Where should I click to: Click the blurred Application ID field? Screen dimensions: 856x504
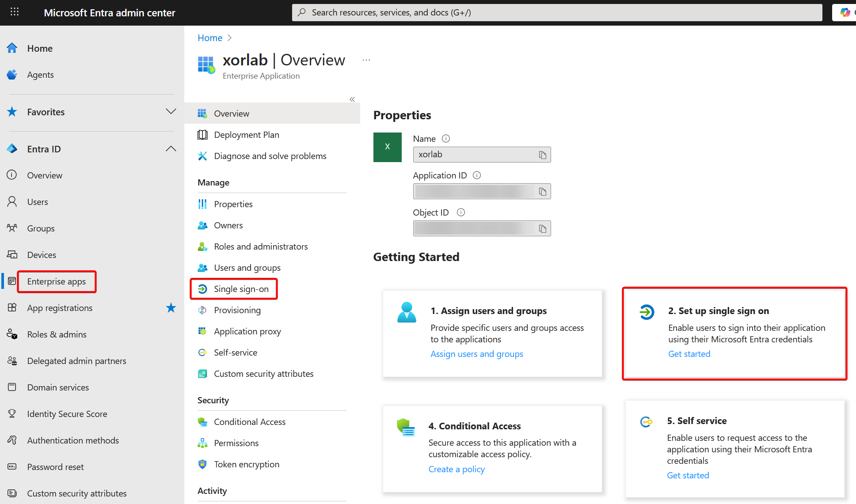point(482,191)
